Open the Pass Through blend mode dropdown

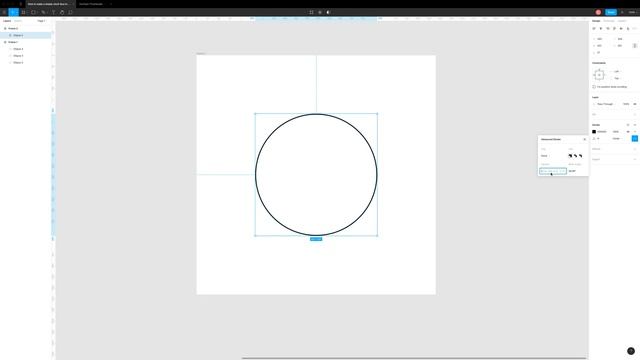[x=606, y=104]
